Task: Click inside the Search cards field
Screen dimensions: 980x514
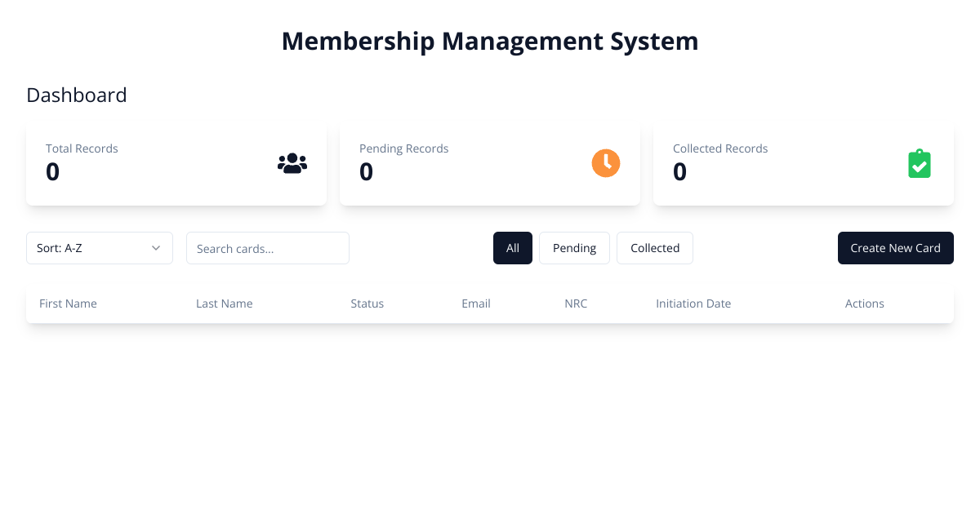Action: click(268, 248)
